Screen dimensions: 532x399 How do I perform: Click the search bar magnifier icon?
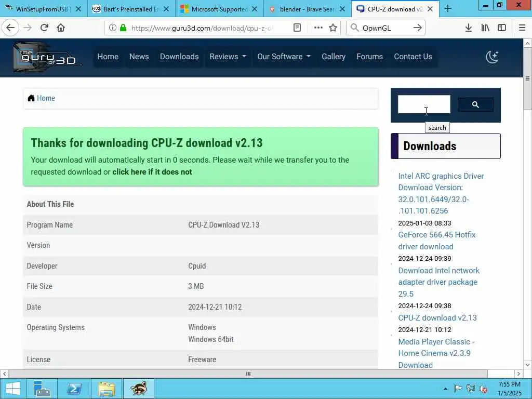click(354, 28)
